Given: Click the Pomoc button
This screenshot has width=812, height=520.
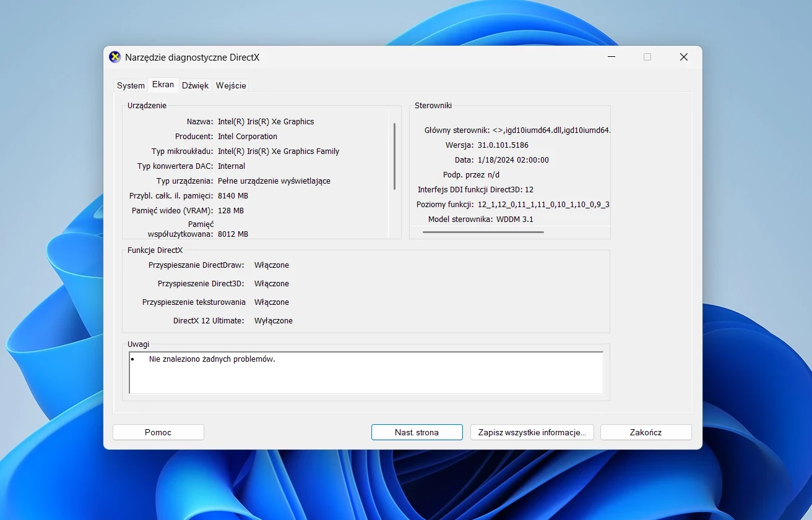Looking at the screenshot, I should [x=158, y=432].
